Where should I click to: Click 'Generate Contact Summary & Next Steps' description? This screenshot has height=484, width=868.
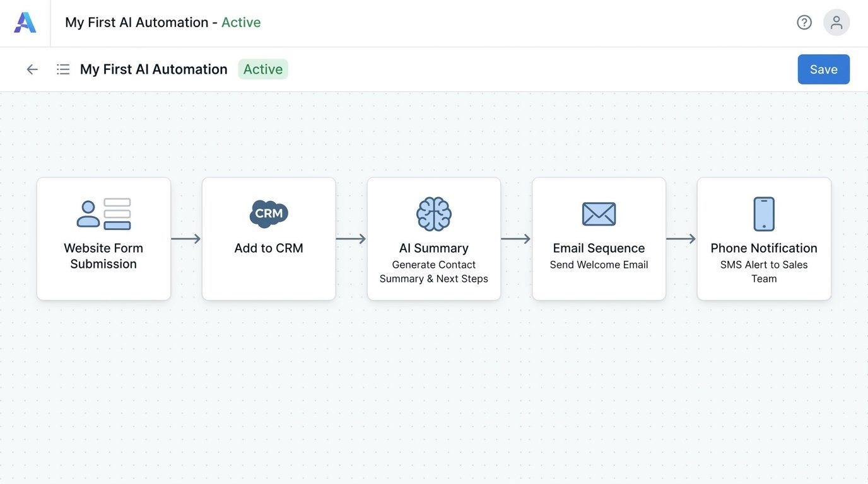[434, 272]
